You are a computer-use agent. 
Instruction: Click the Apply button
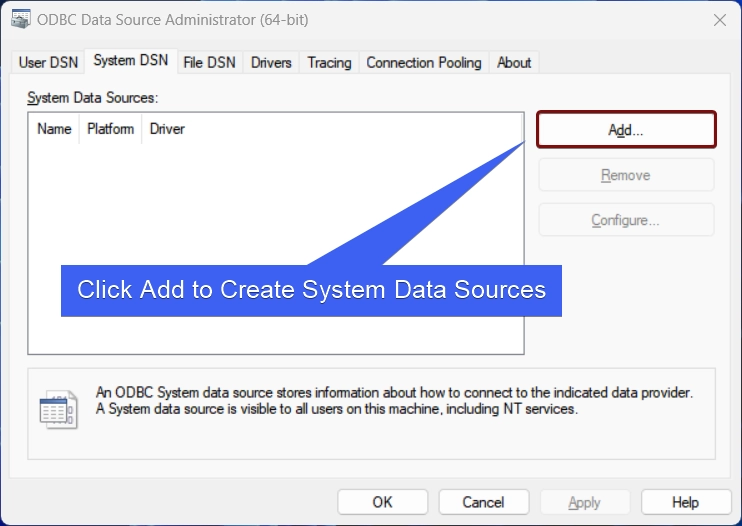coord(585,502)
